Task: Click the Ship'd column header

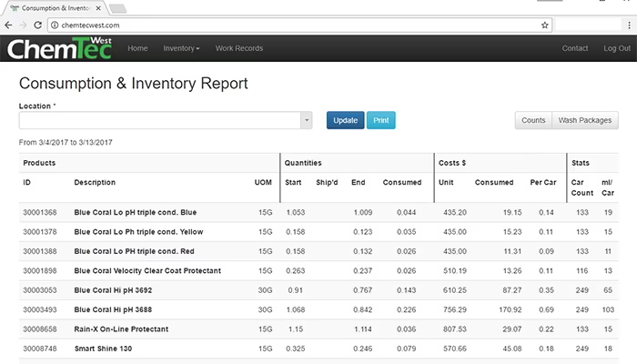Action: point(327,182)
